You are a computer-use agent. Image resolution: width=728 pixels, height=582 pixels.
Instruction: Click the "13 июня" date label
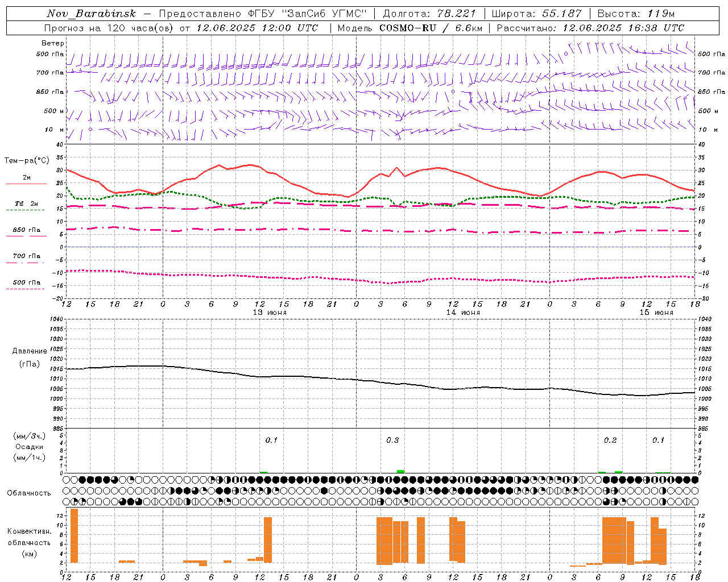[x=270, y=313]
